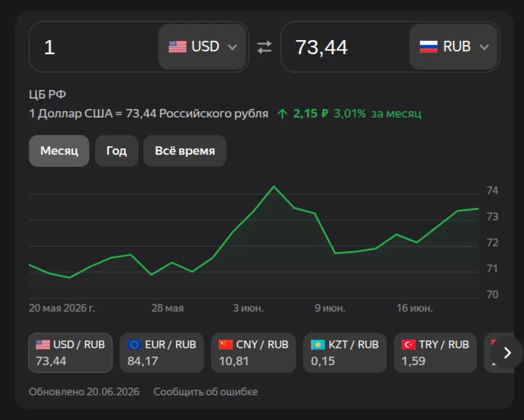Screen dimensions: 524x420
Task: Select the USD / RUB pair card
Action: coord(70,353)
